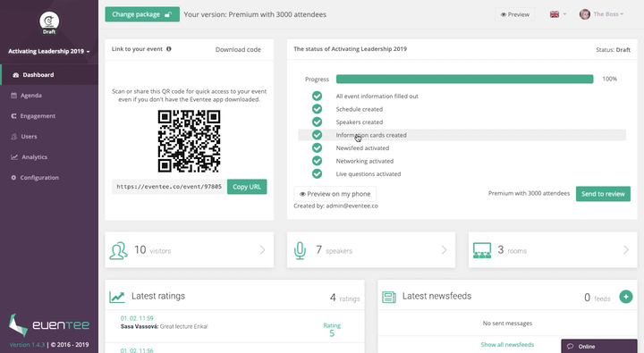Open the Online chat widget
This screenshot has height=353, width=644.
point(599,346)
